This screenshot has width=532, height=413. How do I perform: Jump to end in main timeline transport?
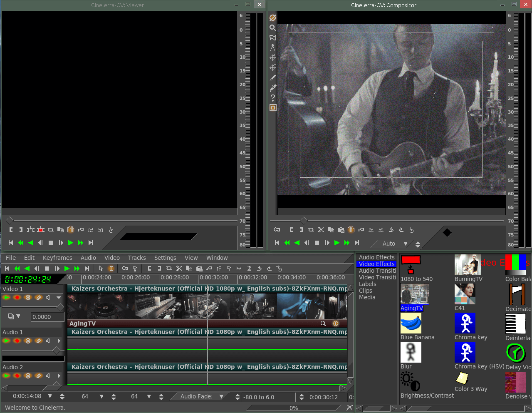pos(87,269)
